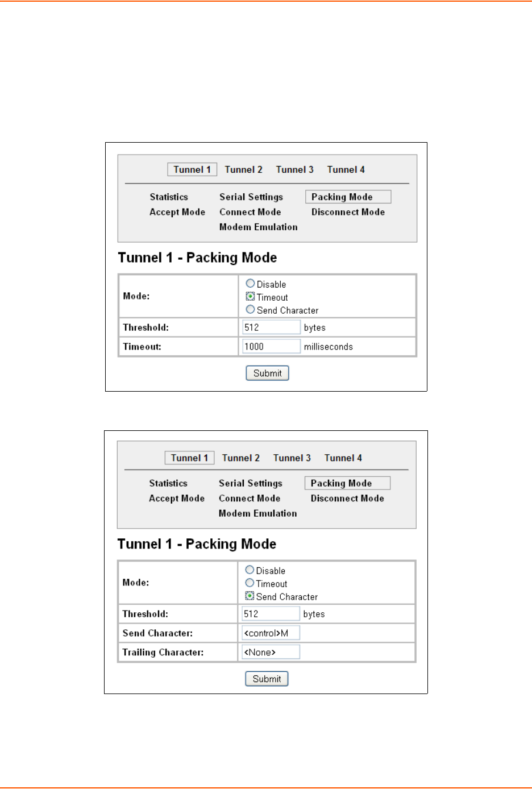Select Disable radio in the top Packing Mode form
532x789 pixels.
coord(250,283)
